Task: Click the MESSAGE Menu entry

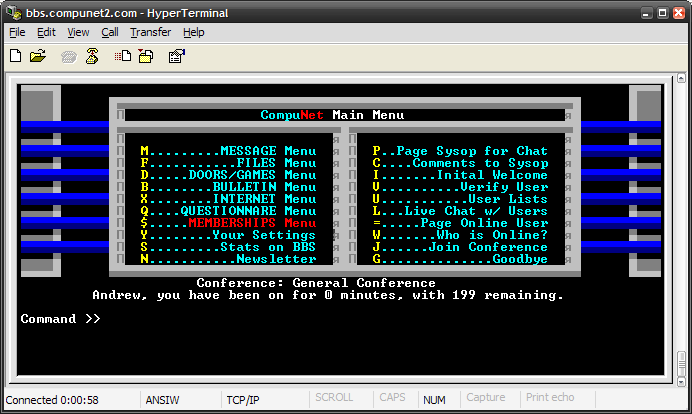Action: (228, 151)
